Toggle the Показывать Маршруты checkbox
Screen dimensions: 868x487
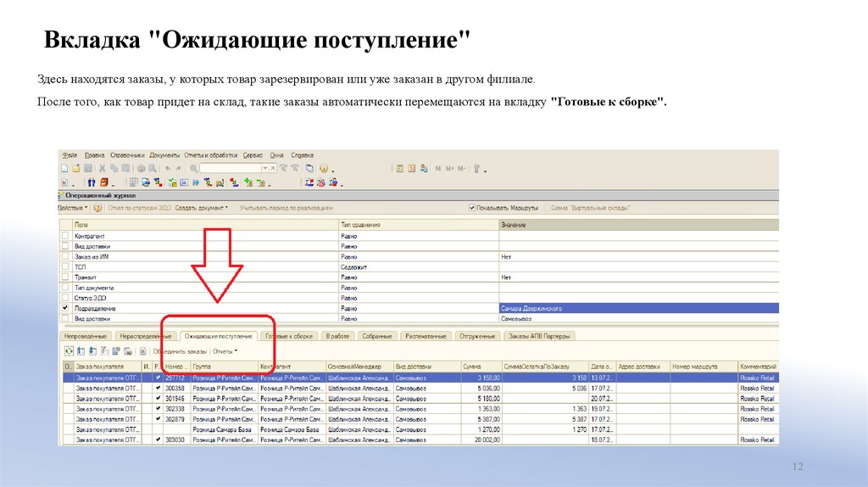[x=472, y=208]
